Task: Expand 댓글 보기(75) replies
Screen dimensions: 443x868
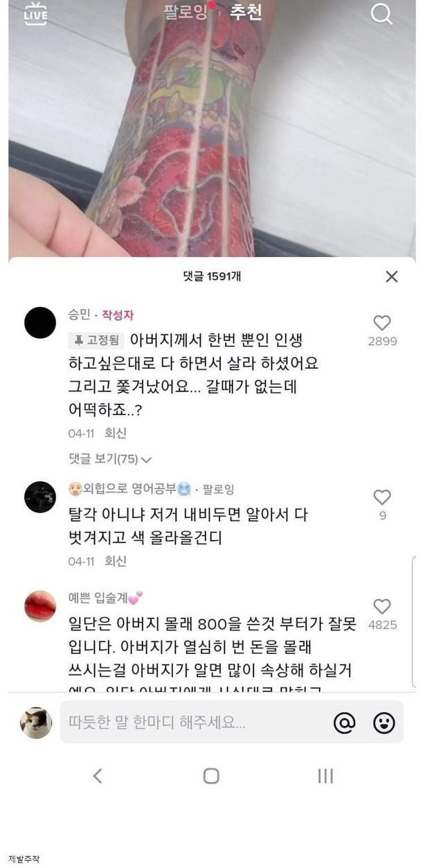Action: pyautogui.click(x=109, y=459)
